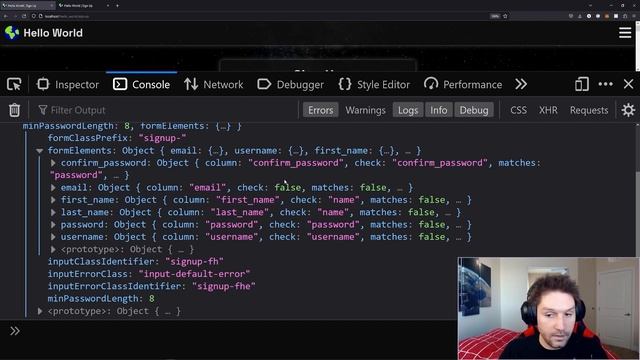Collapse the formElements object
This screenshot has width=640, height=360.
point(40,151)
